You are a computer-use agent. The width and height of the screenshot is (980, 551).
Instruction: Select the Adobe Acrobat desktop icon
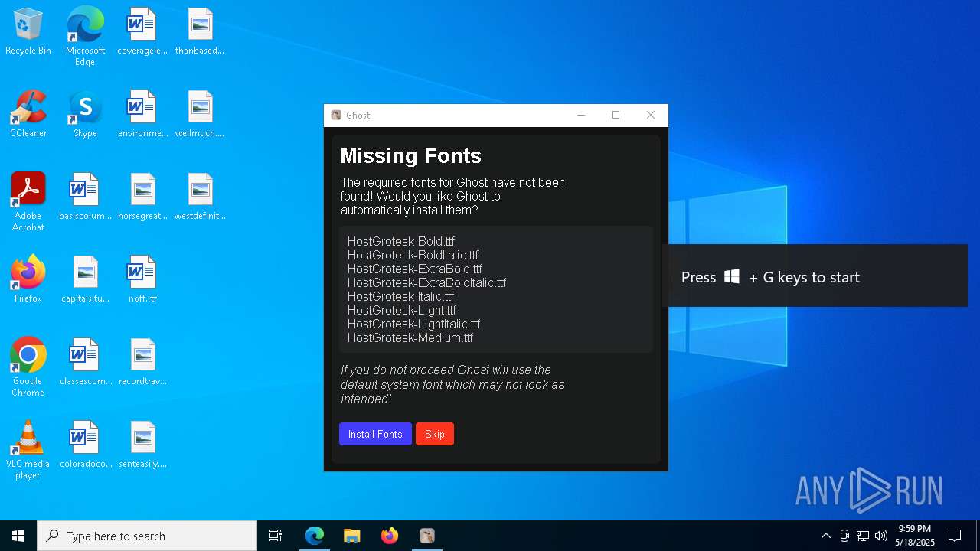click(x=28, y=202)
